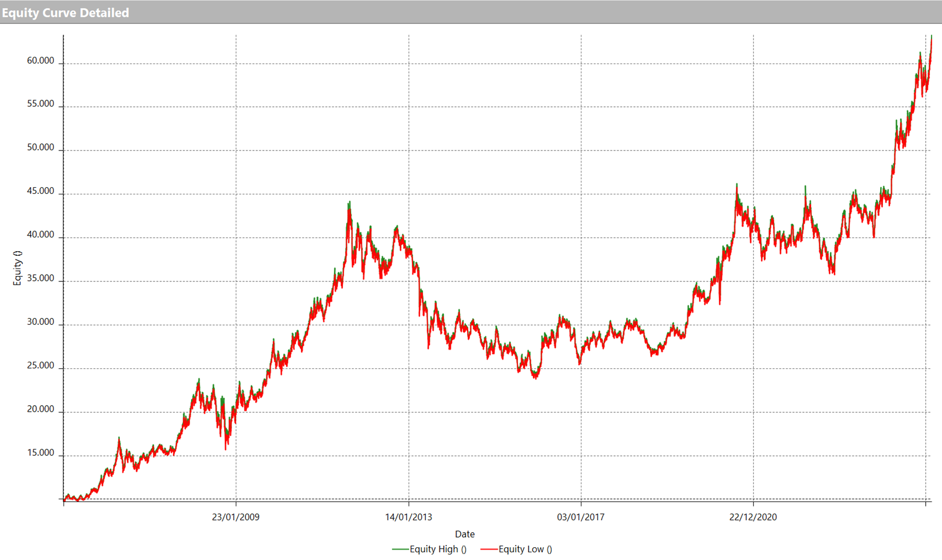Click the Date x-axis title
This screenshot has height=560, width=942.
(x=465, y=534)
